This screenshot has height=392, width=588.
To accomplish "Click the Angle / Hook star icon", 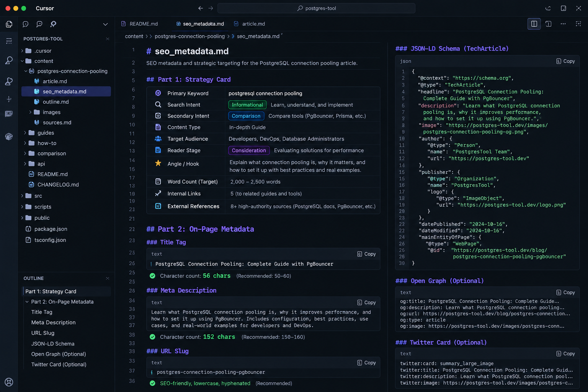I will click(158, 163).
